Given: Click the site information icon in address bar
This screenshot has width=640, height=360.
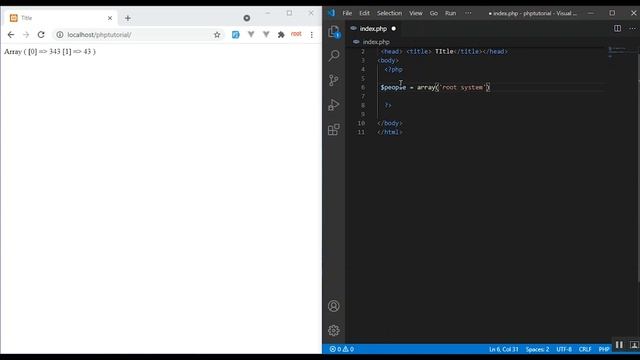Looking at the screenshot, I should tap(60, 35).
